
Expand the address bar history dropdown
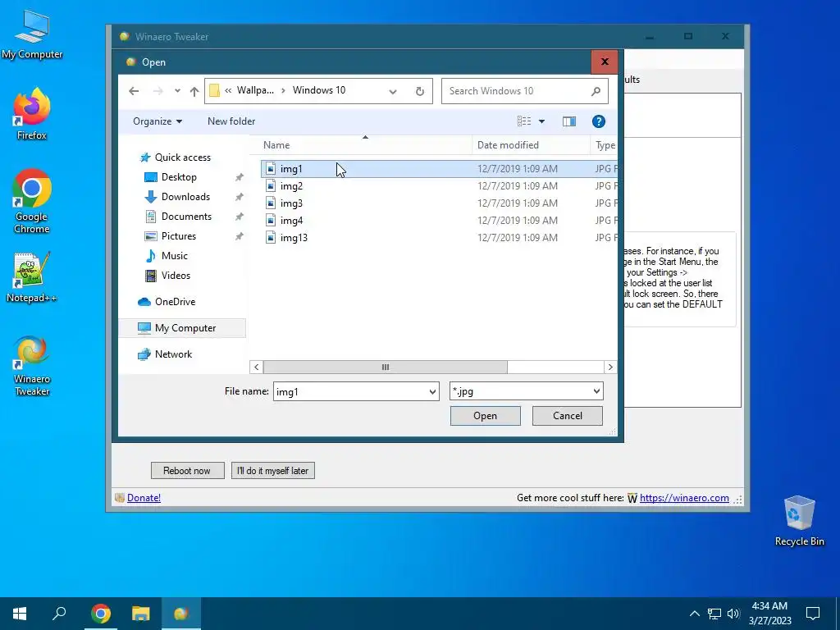[x=393, y=92]
